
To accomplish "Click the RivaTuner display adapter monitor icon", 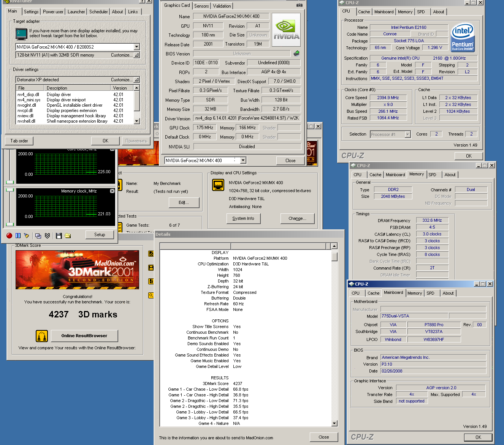I will click(21, 33).
